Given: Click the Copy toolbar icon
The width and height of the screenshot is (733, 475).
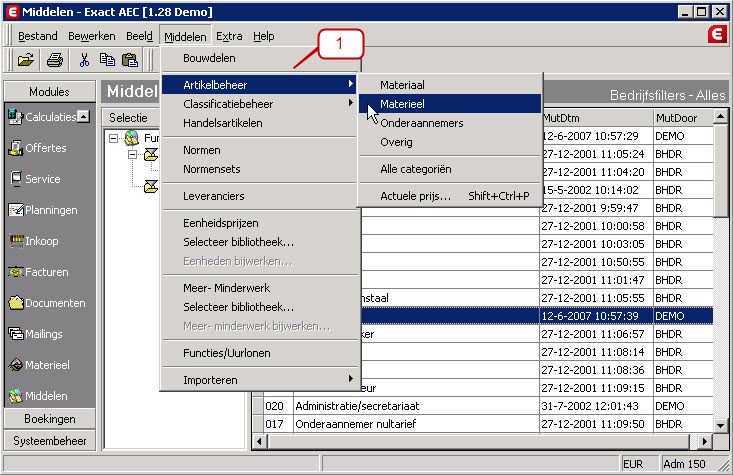Looking at the screenshot, I should (x=107, y=60).
